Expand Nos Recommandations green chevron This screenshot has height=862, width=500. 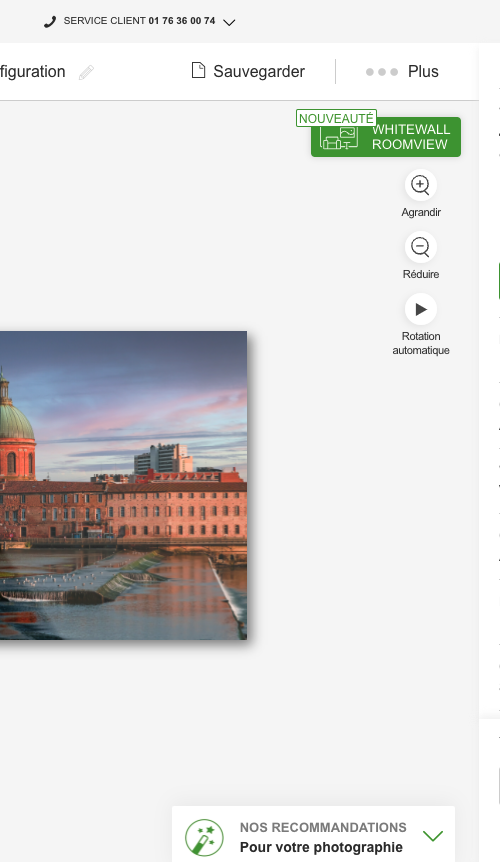[x=433, y=836]
